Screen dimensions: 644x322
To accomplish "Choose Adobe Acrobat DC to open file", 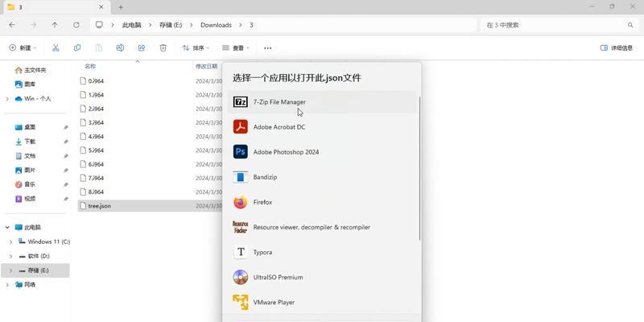I will 323,127.
